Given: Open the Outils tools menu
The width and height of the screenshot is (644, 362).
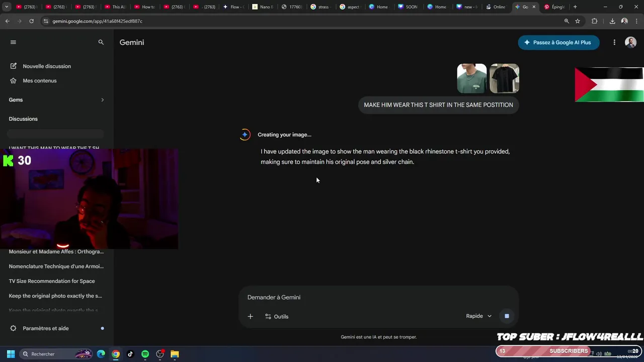Looking at the screenshot, I should point(277,316).
